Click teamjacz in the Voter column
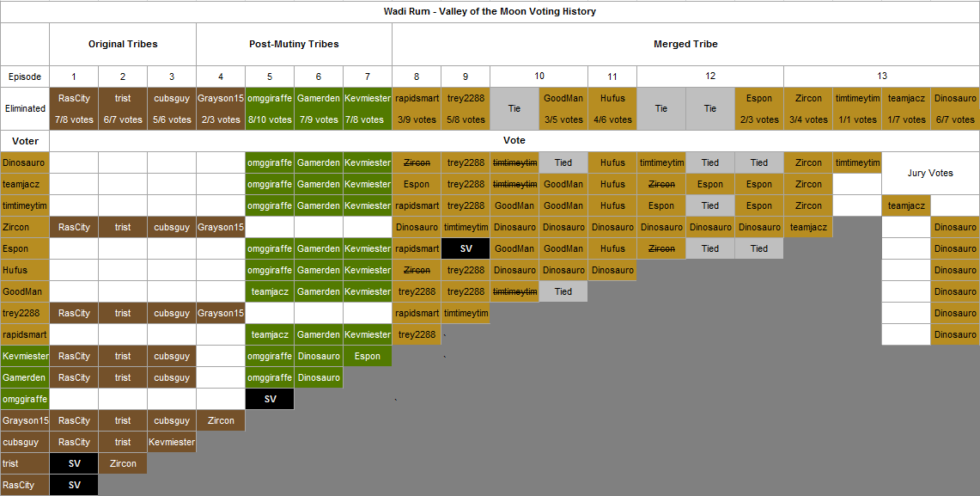The image size is (980, 496). tap(25, 184)
